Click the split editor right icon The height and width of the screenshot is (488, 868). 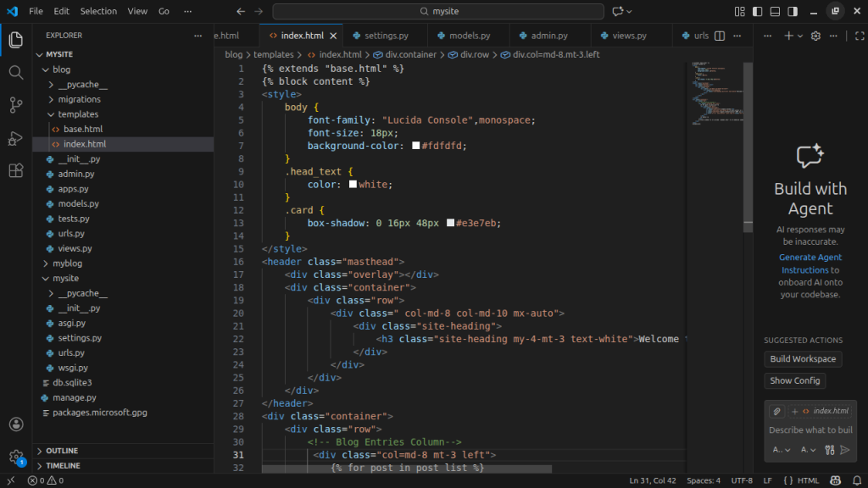coord(720,36)
